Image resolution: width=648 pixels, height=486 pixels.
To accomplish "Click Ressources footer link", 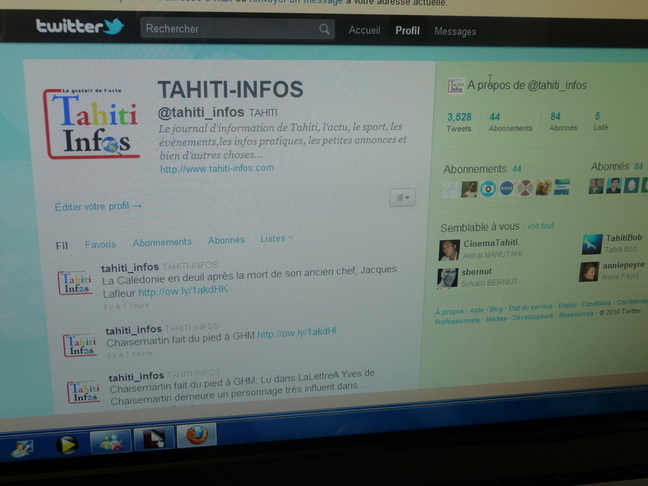I will (576, 314).
